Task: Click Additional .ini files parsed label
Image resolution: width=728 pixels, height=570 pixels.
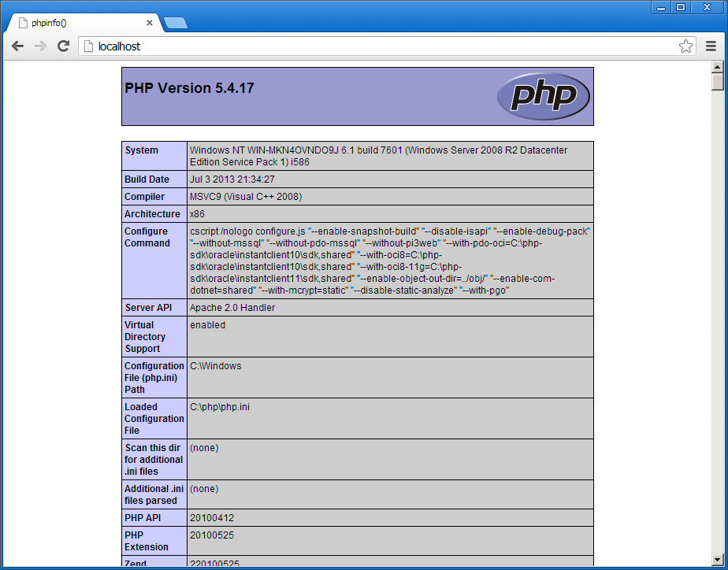Action: click(x=154, y=494)
